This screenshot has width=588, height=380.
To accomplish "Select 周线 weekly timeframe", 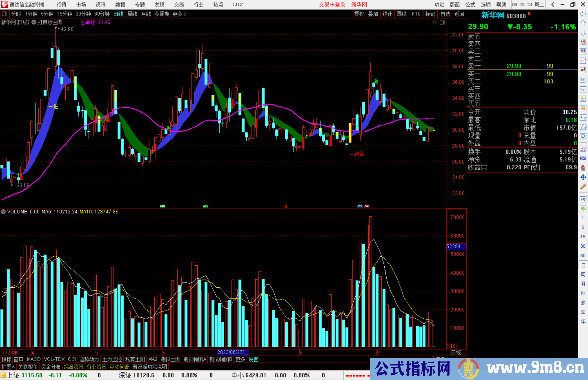I will click(x=132, y=14).
